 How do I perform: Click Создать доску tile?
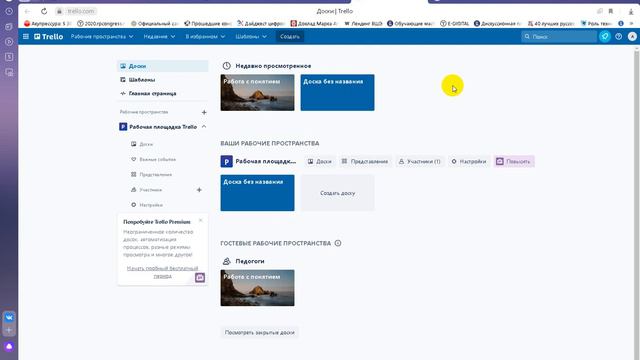click(x=338, y=193)
